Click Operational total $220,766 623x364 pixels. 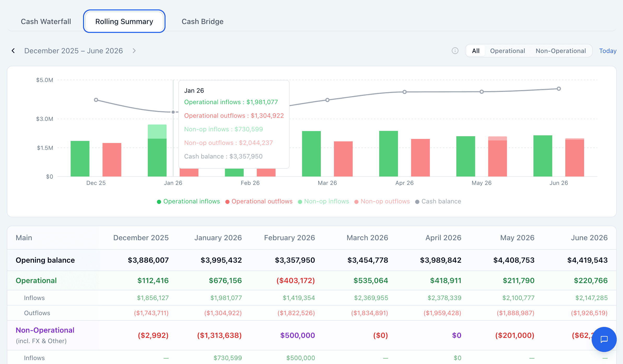591,280
